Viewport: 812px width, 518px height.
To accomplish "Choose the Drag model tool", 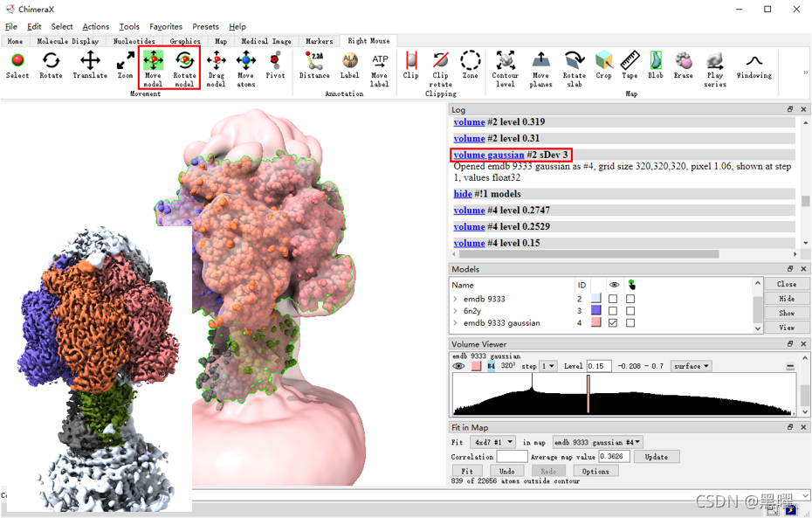I will click(216, 68).
